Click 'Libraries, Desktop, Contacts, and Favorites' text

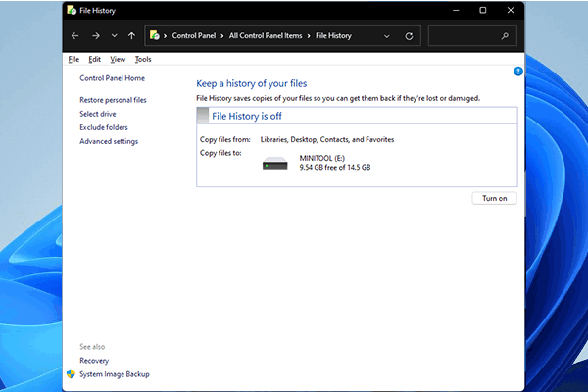(327, 139)
